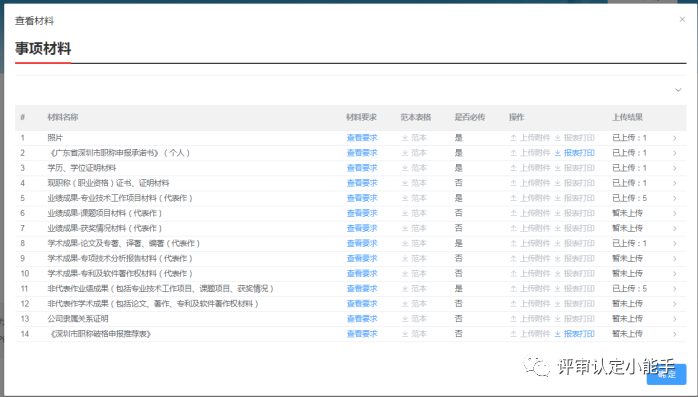Click the 材料要求 column header
The height and width of the screenshot is (397, 698).
tap(361, 117)
